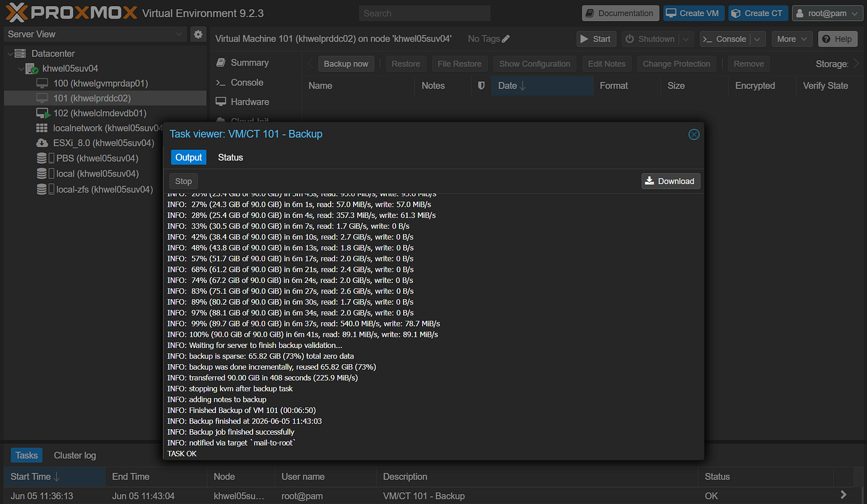Sort tasks by Start Time column

coord(54,477)
